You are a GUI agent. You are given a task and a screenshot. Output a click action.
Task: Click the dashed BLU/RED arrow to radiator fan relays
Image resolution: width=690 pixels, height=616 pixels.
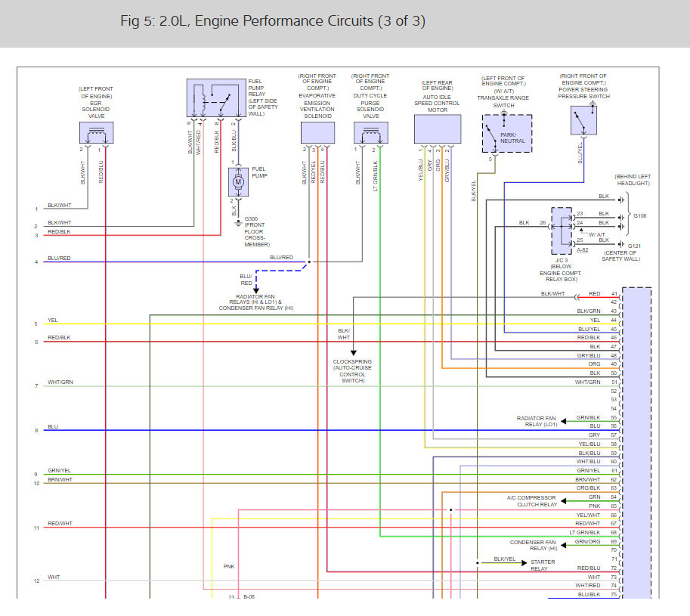click(256, 290)
